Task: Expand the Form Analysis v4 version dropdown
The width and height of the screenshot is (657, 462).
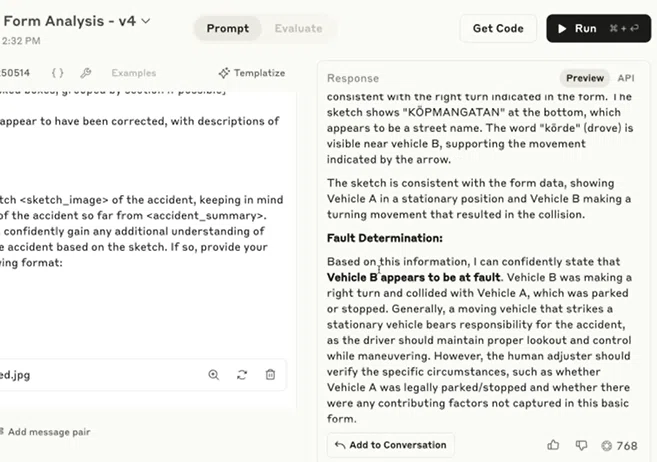Action: click(145, 21)
